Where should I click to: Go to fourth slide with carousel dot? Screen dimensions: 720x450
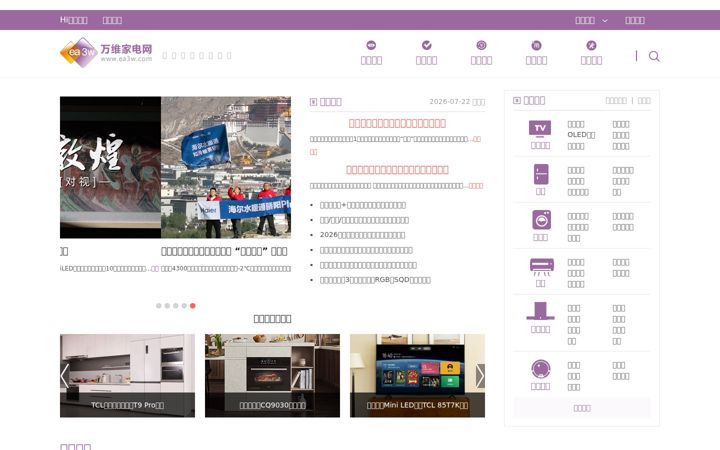184,306
